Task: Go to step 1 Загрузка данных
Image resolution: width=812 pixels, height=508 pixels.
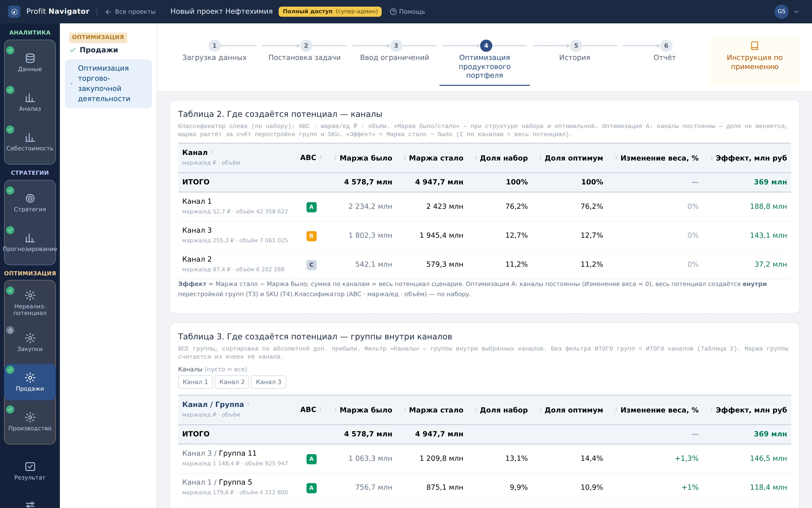Action: [x=214, y=51]
